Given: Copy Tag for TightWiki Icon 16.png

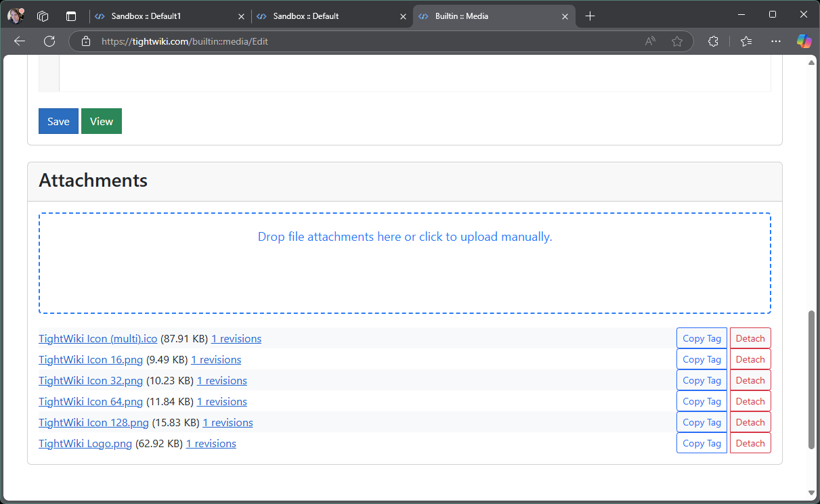Looking at the screenshot, I should coord(702,359).
